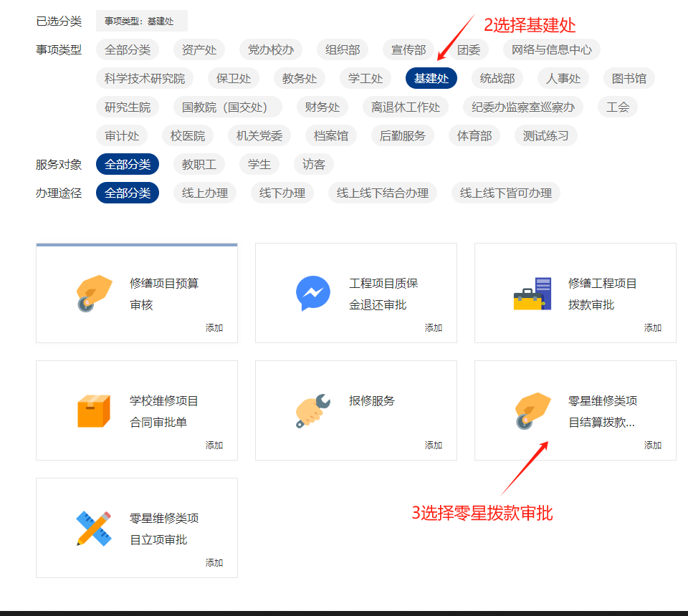Click the ruler-and-pencil icon for 零星维修类项目立项审批
Screen dimensions: 688x616
tap(94, 529)
